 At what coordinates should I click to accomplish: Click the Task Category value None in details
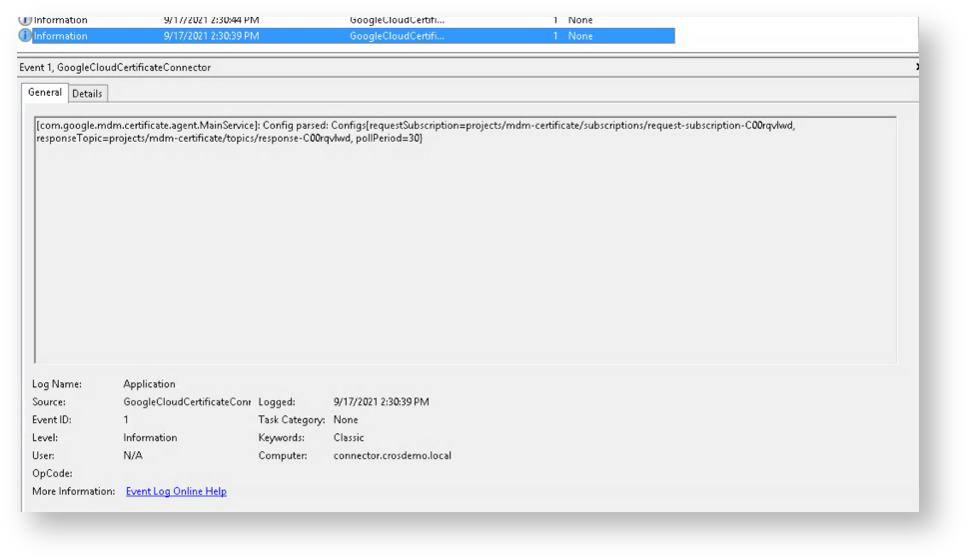coord(346,420)
